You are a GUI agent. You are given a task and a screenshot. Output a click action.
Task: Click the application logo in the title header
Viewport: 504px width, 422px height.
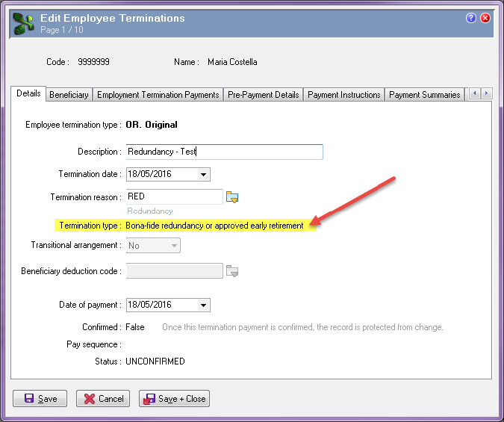23,23
